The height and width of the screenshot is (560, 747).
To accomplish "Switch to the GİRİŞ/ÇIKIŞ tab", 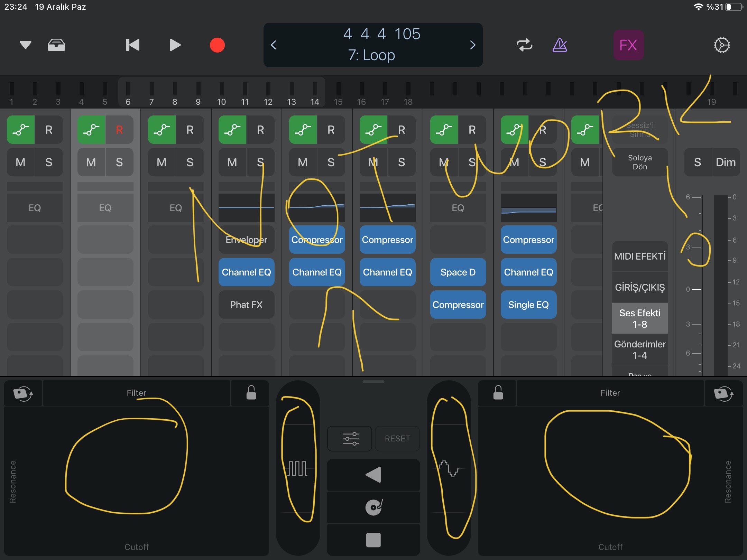I will 640,287.
